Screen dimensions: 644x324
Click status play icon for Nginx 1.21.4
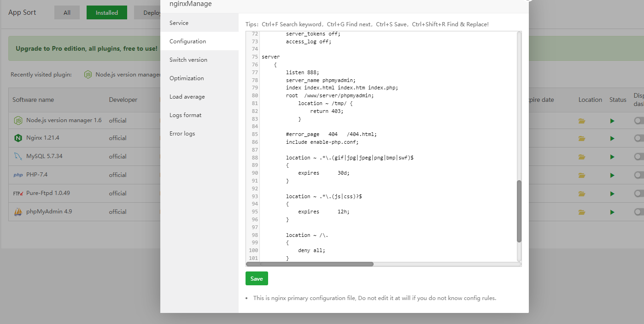612,138
